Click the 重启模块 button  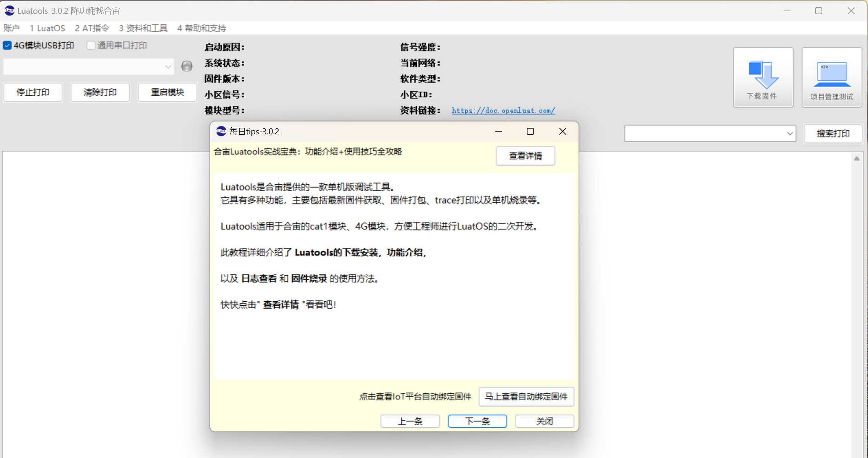click(x=168, y=92)
